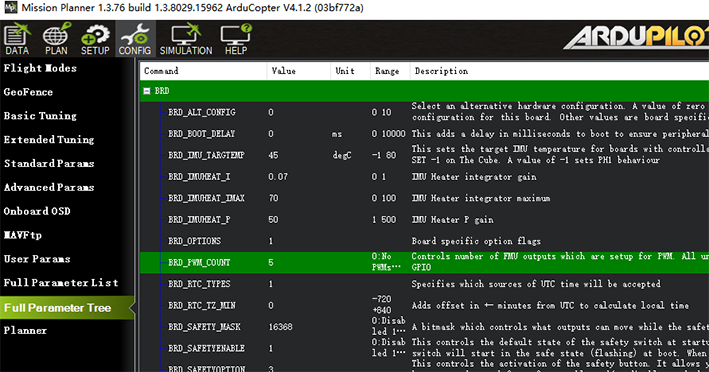Select the BRD_OPTIONS parameter

coord(194,241)
